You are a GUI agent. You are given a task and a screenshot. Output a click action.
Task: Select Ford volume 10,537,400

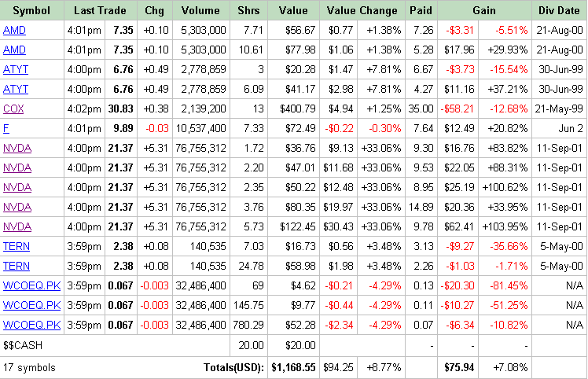(x=201, y=128)
